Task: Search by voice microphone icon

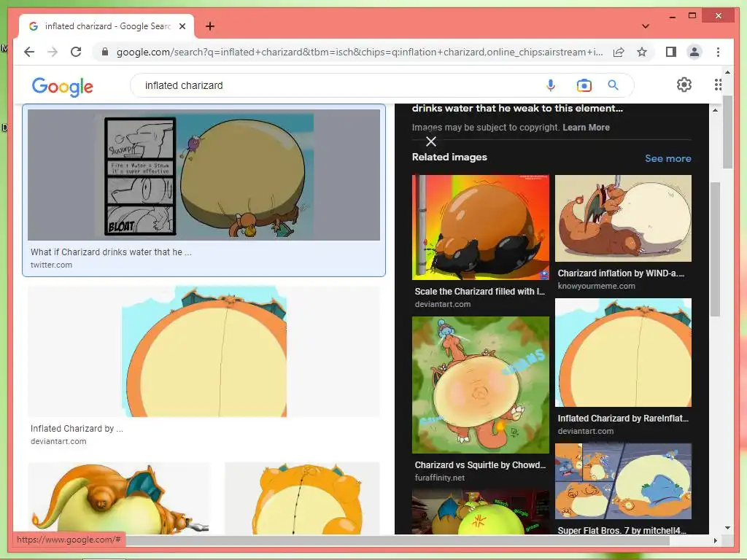Action: (550, 85)
